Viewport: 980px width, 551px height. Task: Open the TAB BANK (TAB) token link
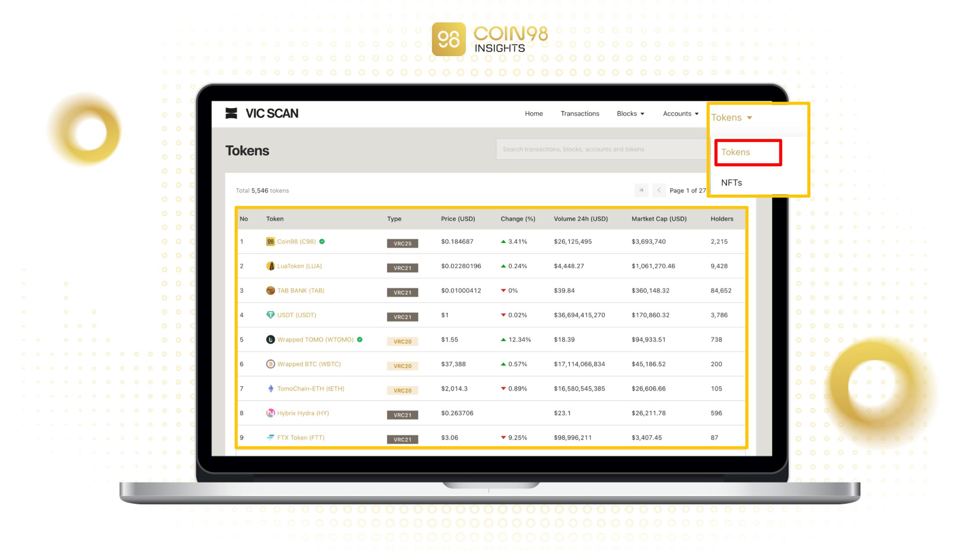[x=301, y=291]
